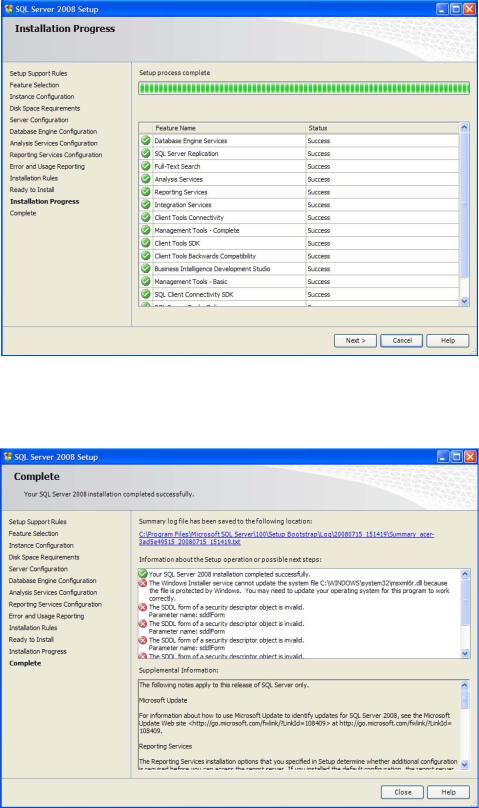
Task: Select Disk Space Requirements step in Installation Progress window
Action: [x=45, y=108]
